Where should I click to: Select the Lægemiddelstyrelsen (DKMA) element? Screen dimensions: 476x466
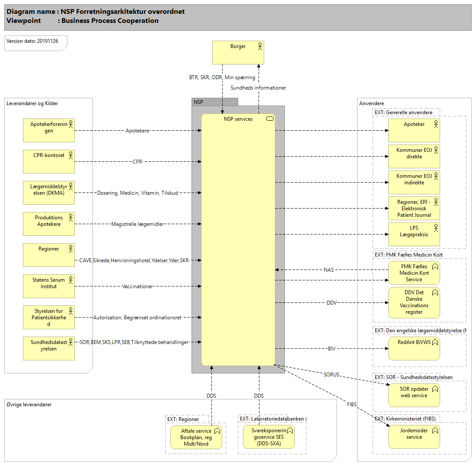click(49, 193)
